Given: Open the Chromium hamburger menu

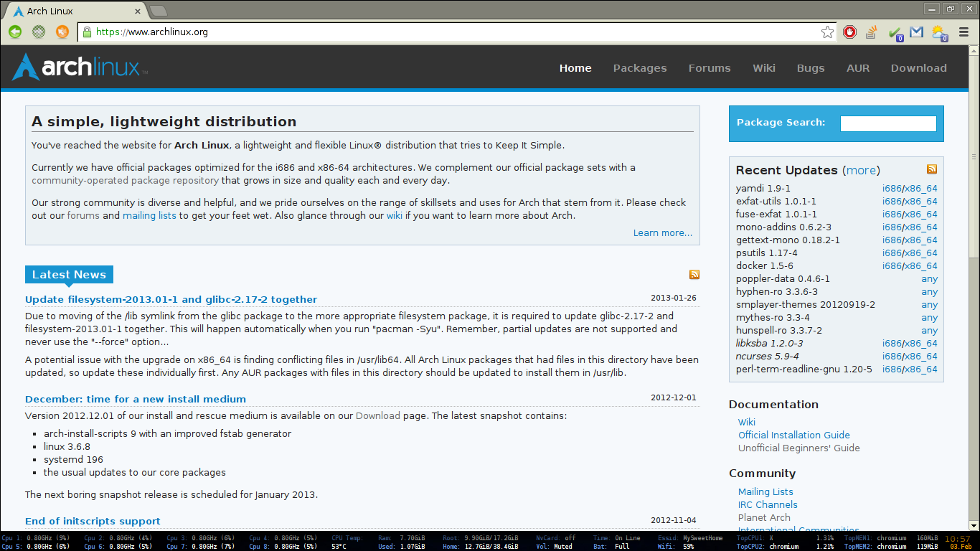Looking at the screenshot, I should click(964, 32).
